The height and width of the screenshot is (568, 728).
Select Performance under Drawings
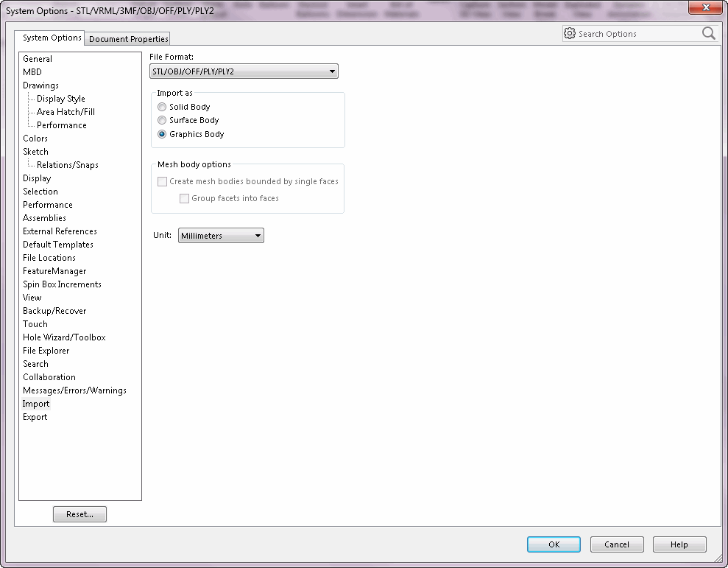click(x=62, y=125)
